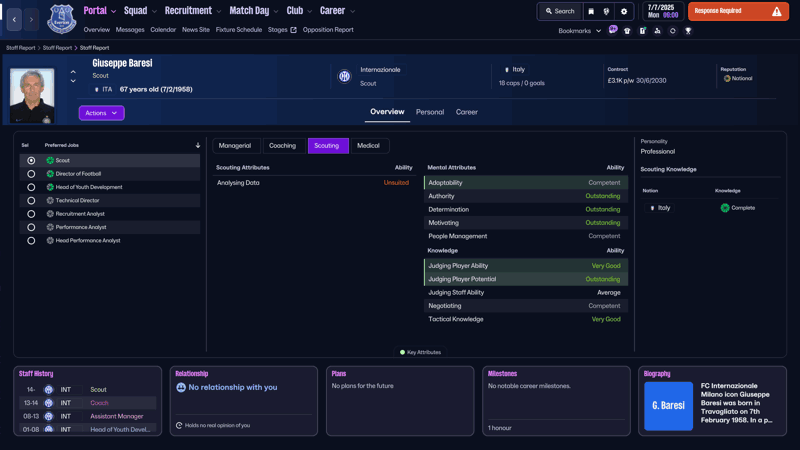Click the Inter badge in 13-14 Coach row
Viewport: 800px width, 450px height.
[x=48, y=403]
